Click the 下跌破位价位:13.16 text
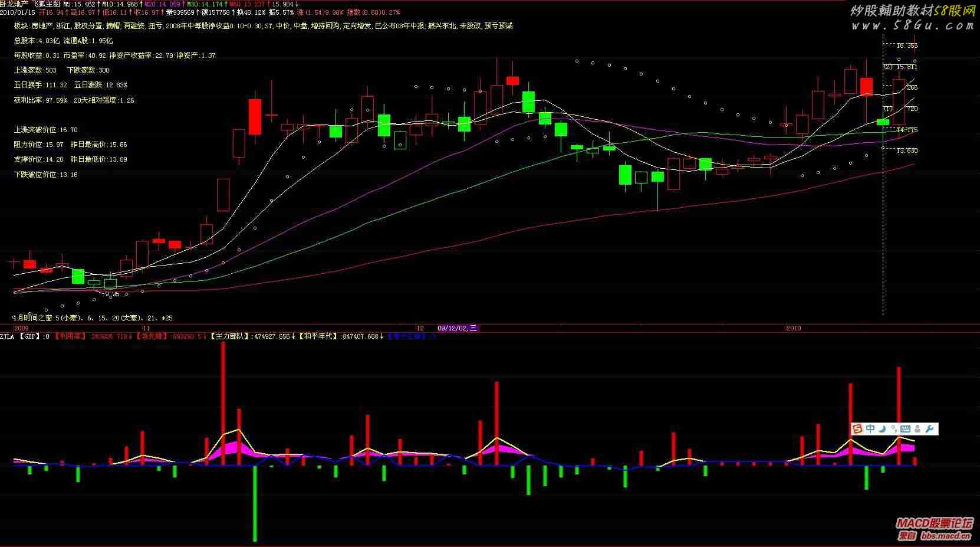 [x=45, y=175]
